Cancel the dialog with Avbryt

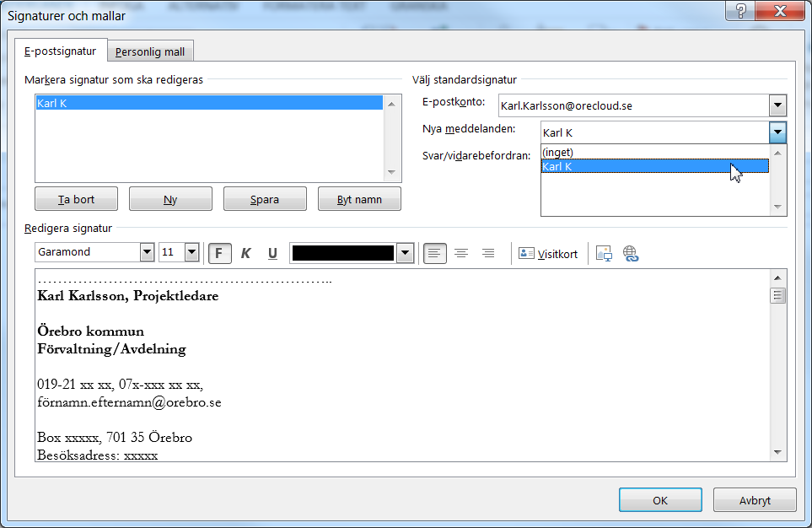[x=755, y=500]
